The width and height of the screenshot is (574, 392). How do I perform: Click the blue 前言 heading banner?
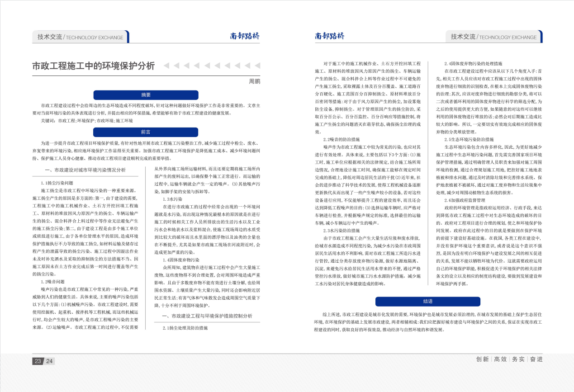[146, 132]
